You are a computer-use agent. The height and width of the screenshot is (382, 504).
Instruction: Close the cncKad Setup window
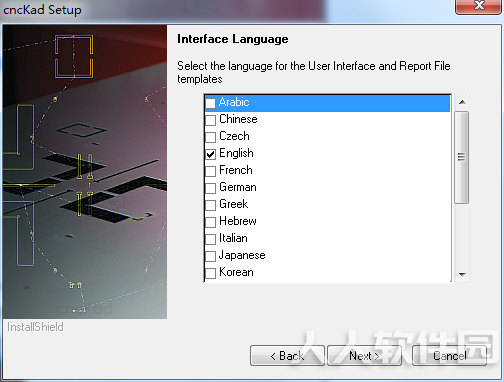[x=479, y=6]
